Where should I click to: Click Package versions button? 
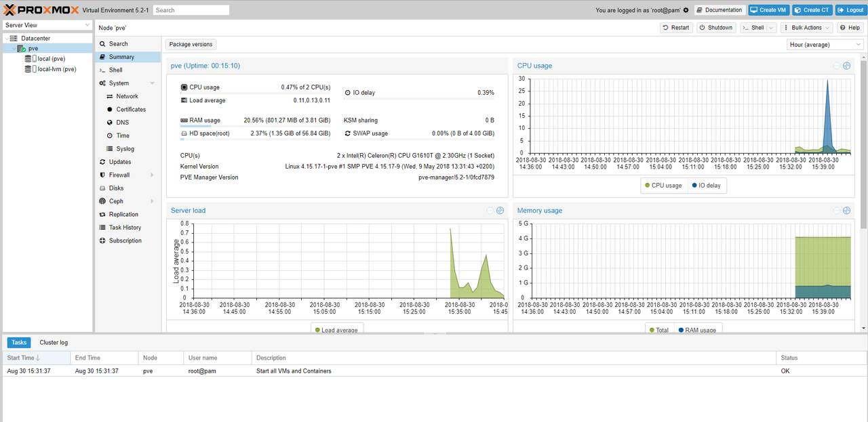click(191, 45)
